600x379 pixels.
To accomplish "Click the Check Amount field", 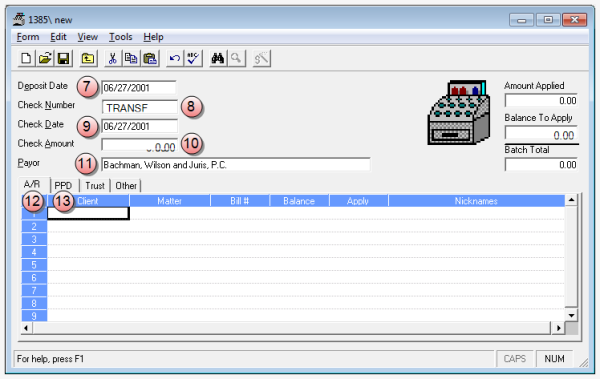I will click(x=140, y=146).
